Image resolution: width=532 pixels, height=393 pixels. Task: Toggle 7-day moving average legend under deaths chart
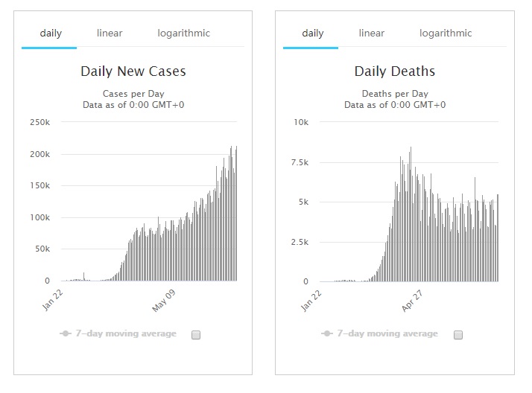387,333
